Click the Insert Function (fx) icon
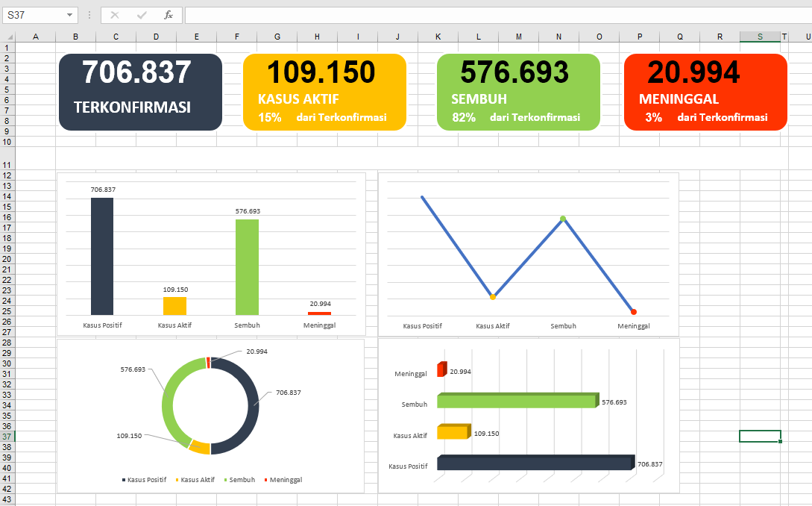The width and height of the screenshot is (812, 506). click(x=168, y=14)
